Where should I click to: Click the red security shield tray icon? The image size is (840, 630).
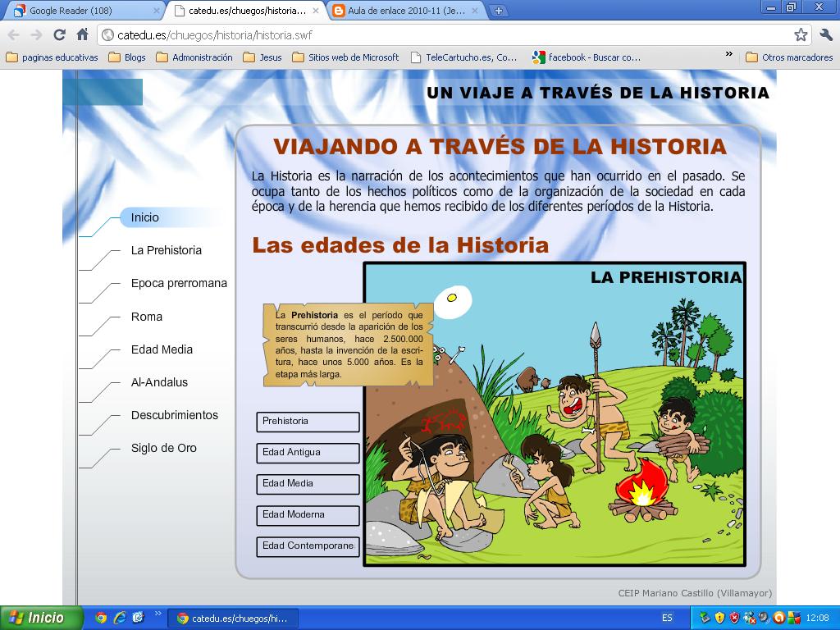point(734,618)
